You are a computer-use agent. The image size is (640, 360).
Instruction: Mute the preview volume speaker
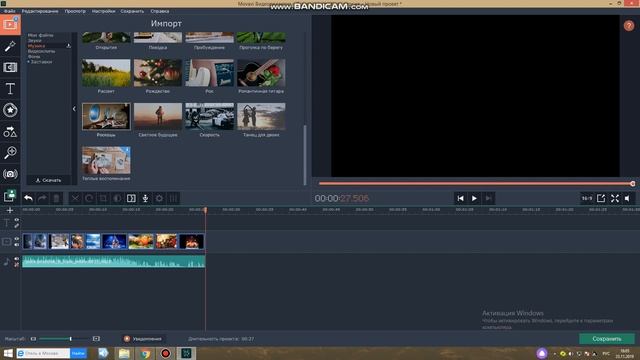(x=628, y=198)
